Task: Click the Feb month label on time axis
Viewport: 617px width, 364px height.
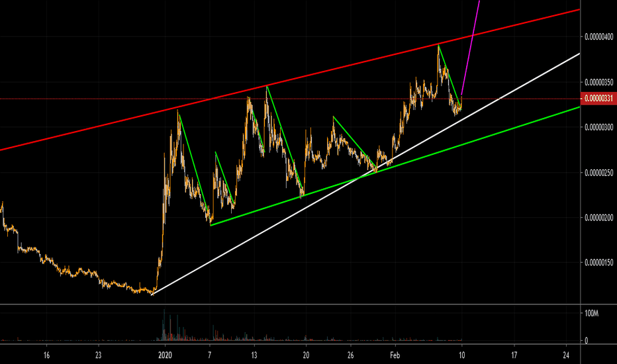Action: tap(395, 355)
